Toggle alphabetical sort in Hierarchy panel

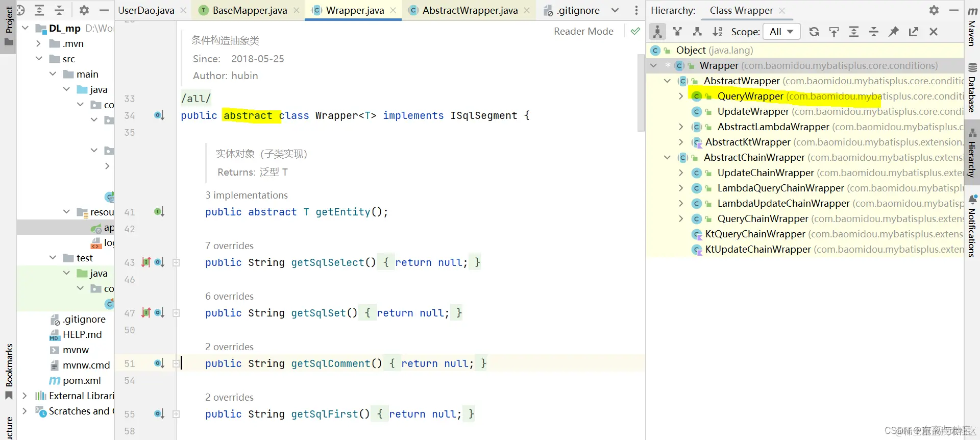click(718, 32)
